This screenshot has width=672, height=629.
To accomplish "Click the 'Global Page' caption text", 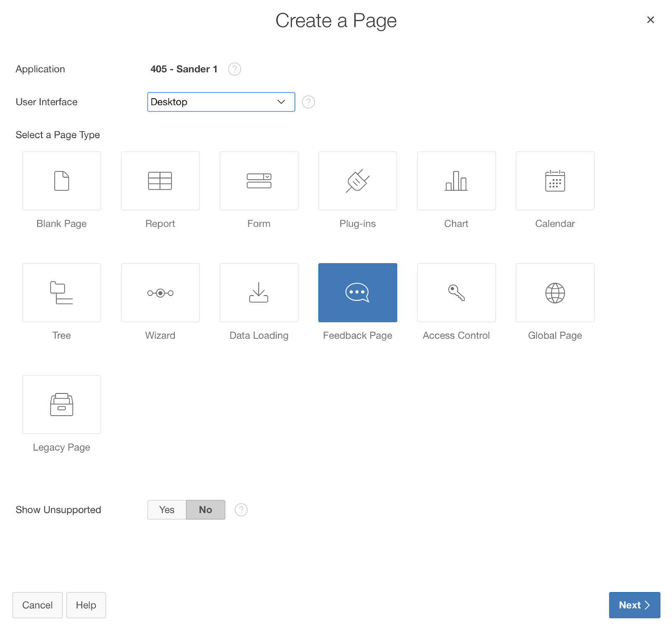I will coord(555,335).
